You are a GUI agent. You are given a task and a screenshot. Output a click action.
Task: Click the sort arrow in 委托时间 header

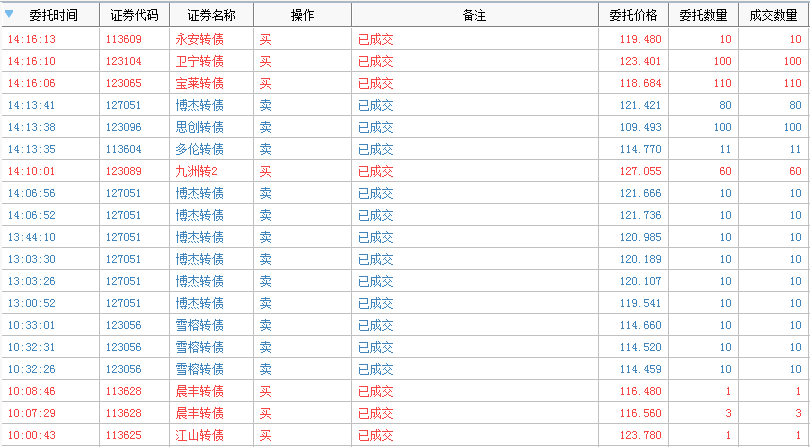[x=9, y=14]
